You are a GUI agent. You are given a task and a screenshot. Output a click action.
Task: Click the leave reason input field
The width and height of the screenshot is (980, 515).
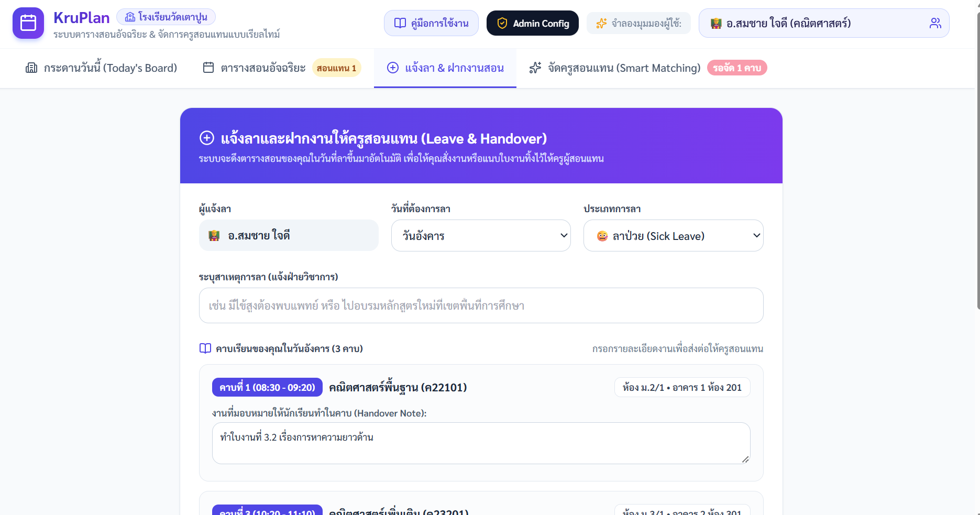click(481, 305)
